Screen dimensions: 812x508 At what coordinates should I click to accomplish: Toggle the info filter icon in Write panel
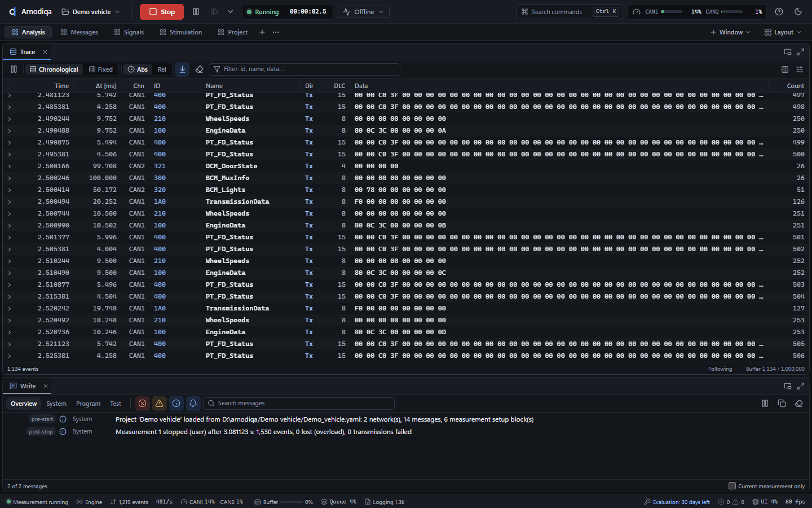(x=176, y=404)
